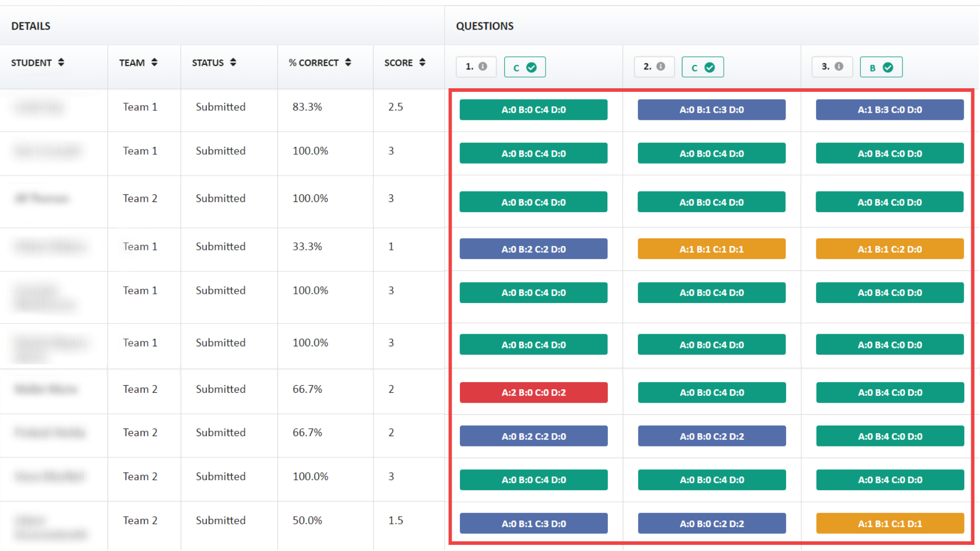Open the info icon for question 3

[840, 67]
